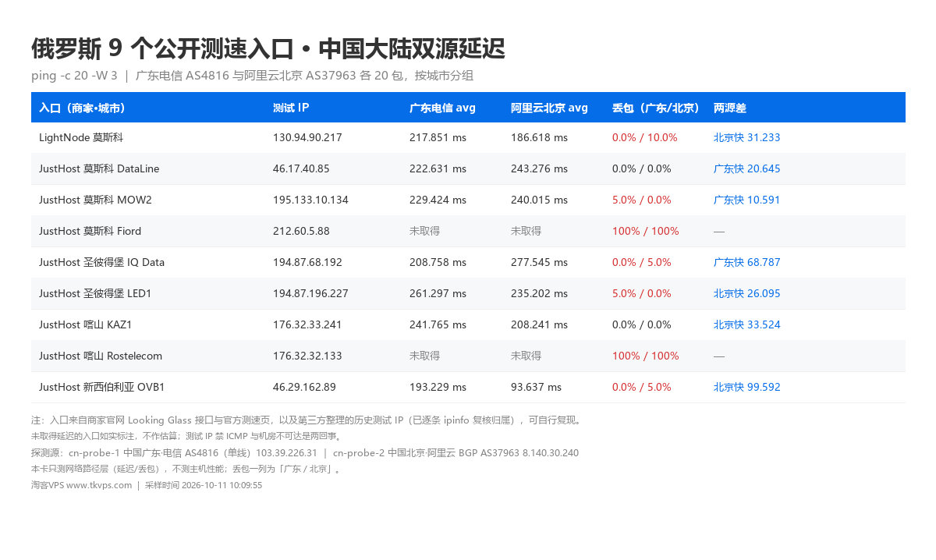The width and height of the screenshot is (936, 560).
Task: Click the 277.545 ms value
Action: pyautogui.click(x=539, y=262)
